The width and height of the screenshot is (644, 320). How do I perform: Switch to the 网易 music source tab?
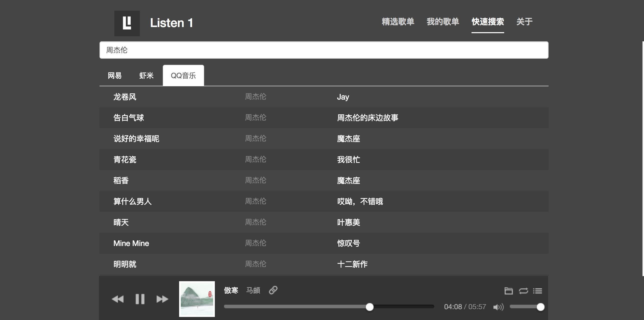[115, 76]
